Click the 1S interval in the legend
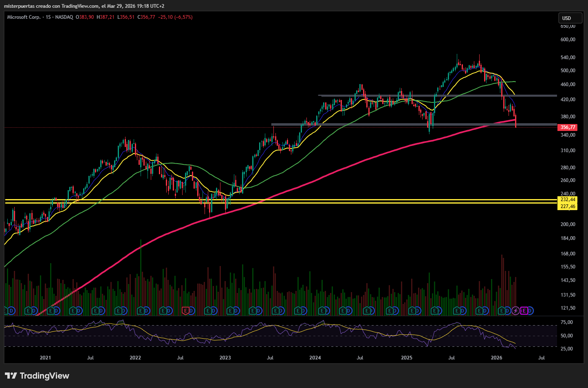Screen dimensions: 588x388 48,17
